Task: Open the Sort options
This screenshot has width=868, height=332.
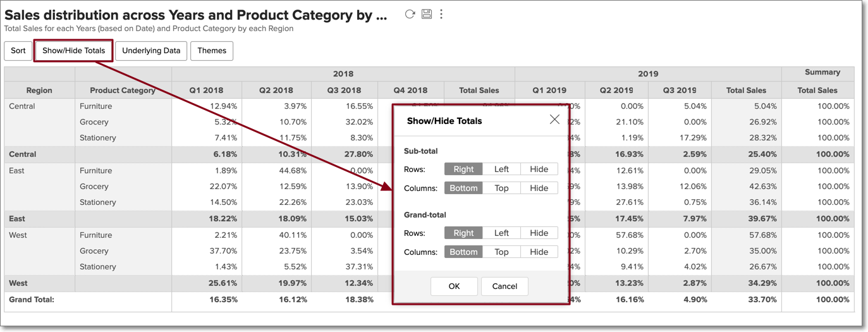Action: click(18, 51)
